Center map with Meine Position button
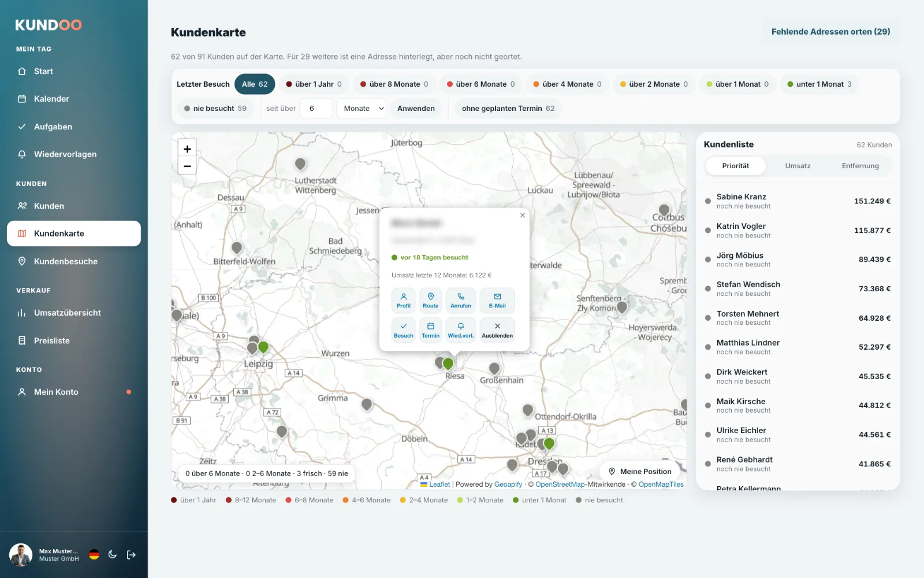The image size is (924, 578). [640, 472]
